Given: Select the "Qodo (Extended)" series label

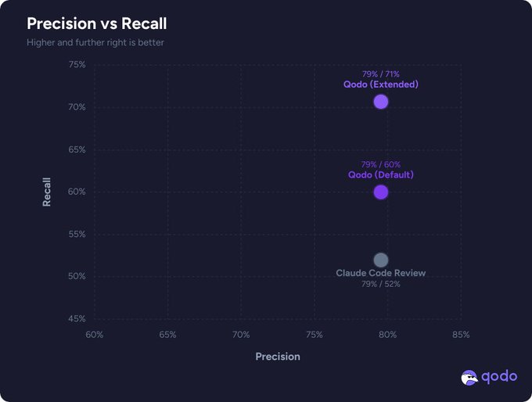Looking at the screenshot, I should [381, 84].
